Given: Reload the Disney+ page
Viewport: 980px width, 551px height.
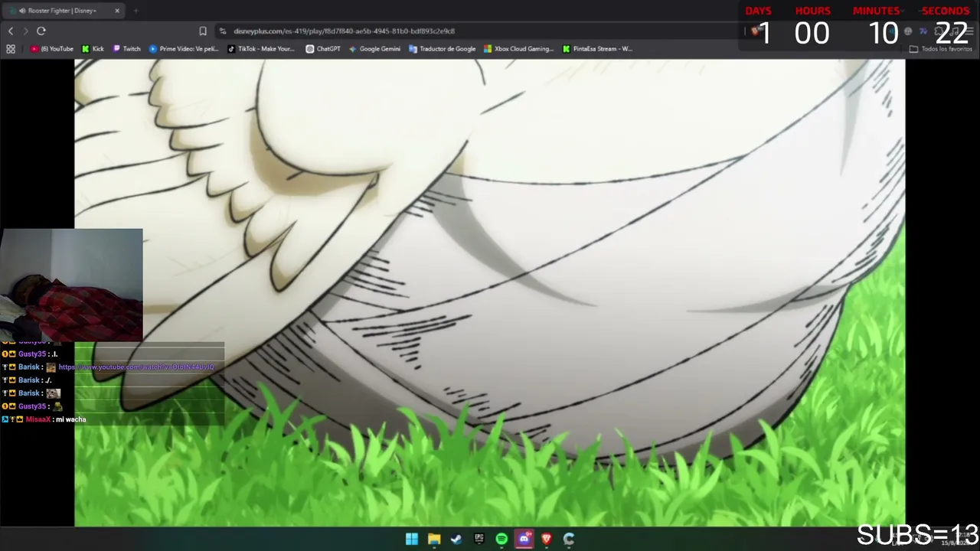Looking at the screenshot, I should 41,31.
